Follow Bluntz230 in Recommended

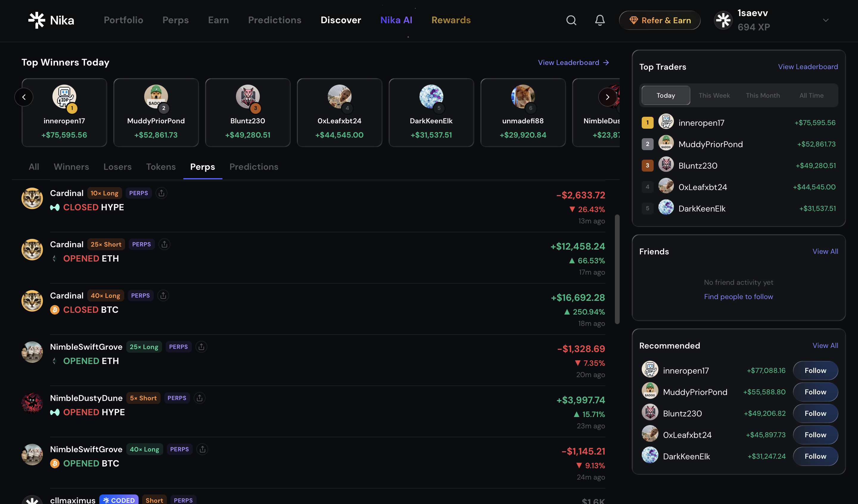(x=815, y=413)
